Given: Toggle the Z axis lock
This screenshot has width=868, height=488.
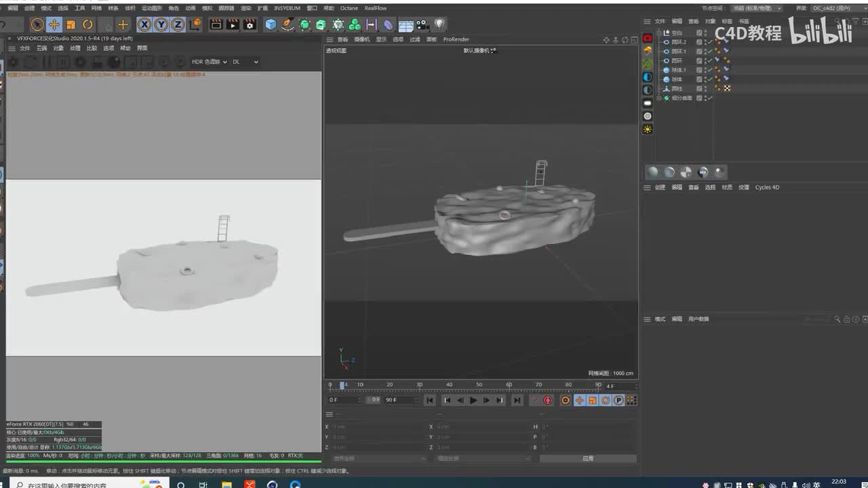Looking at the screenshot, I should [178, 25].
